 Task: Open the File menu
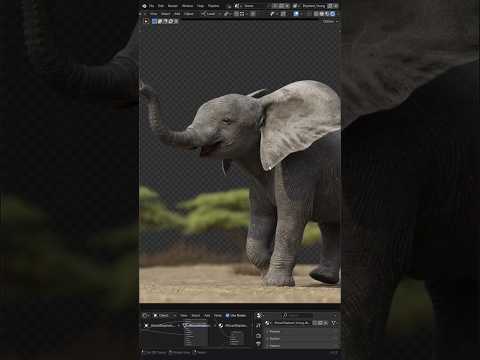click(x=152, y=6)
